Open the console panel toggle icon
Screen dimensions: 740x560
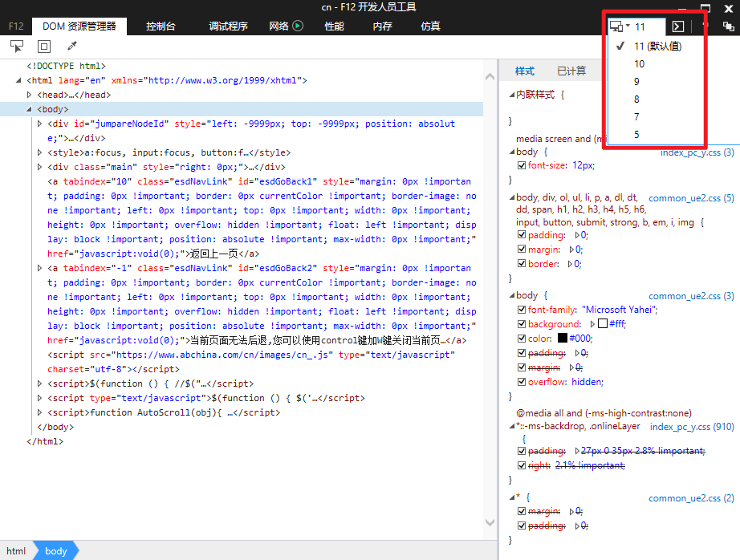tap(678, 26)
